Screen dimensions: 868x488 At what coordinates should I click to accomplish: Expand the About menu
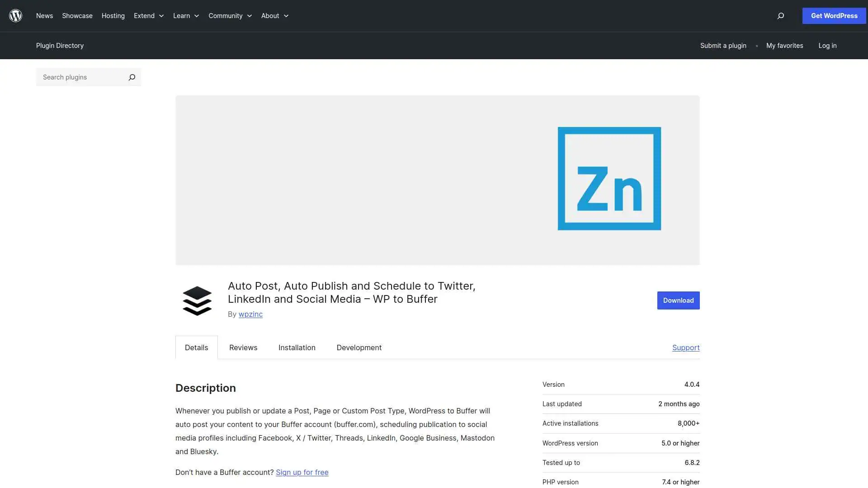pos(274,16)
